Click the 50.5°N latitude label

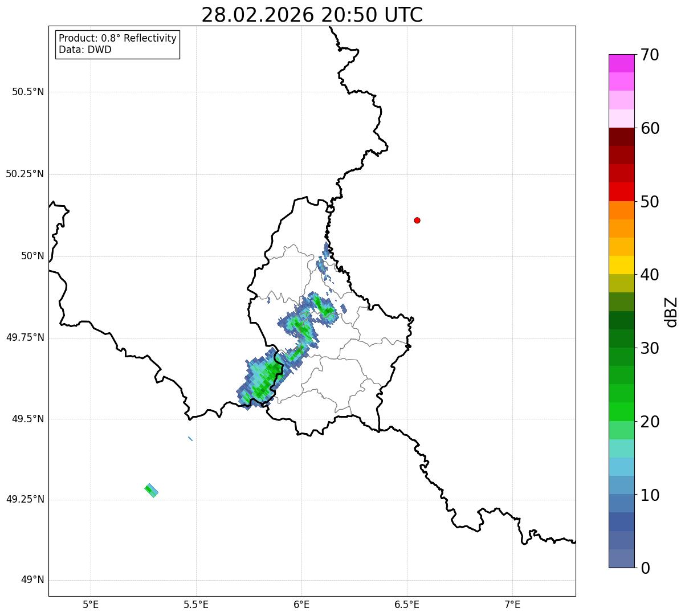(x=28, y=92)
